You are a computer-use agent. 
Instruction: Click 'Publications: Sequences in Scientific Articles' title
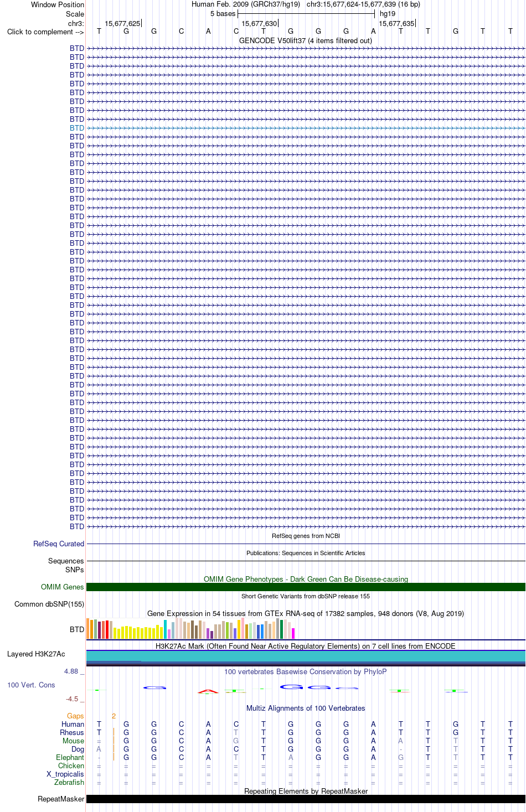[306, 553]
